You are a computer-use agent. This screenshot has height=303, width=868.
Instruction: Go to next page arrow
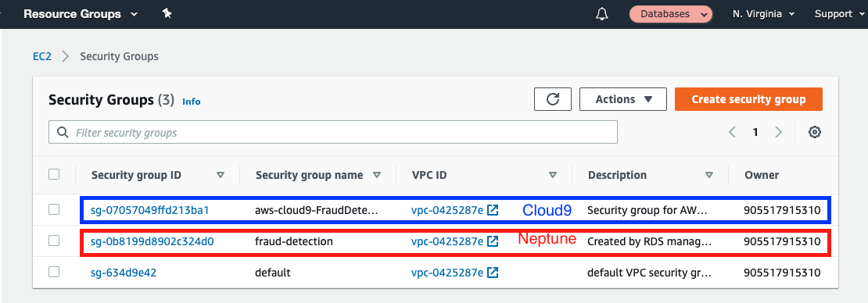click(x=778, y=132)
